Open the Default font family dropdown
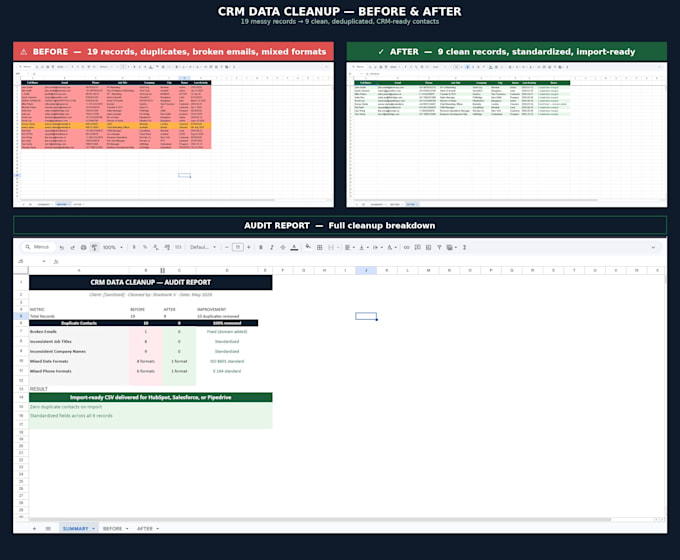Image resolution: width=680 pixels, height=560 pixels. (203, 247)
